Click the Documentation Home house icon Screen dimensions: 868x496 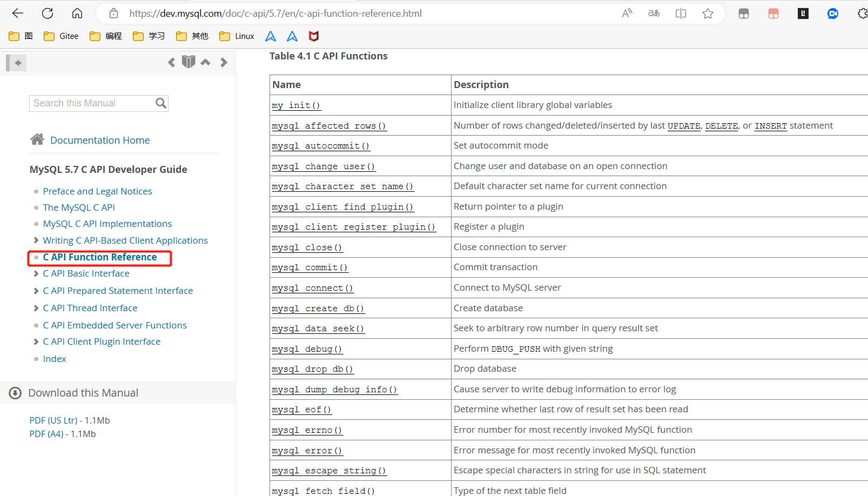pos(37,139)
